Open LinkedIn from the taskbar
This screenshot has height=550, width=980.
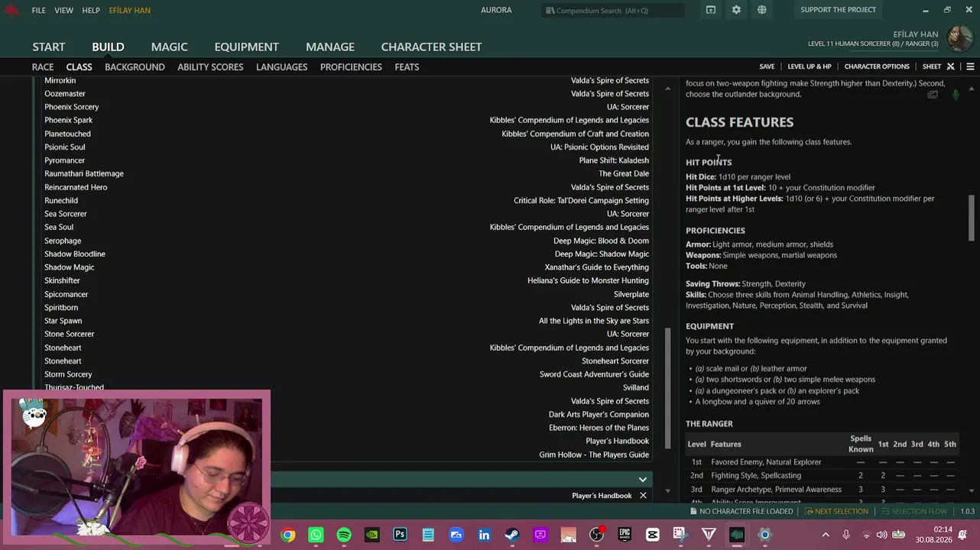[484, 535]
